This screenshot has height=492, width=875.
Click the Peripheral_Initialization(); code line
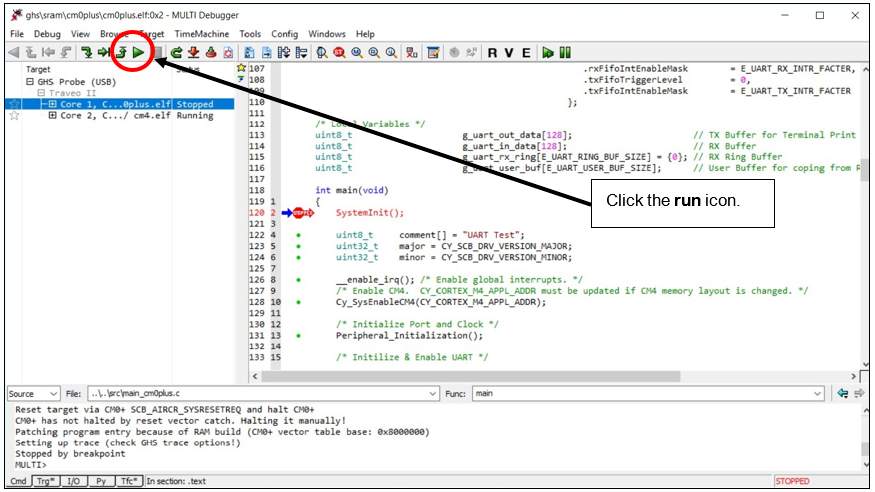click(x=409, y=335)
